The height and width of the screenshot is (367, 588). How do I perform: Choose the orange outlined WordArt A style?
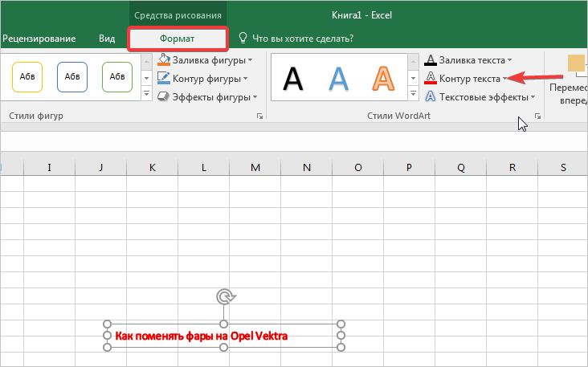(383, 79)
